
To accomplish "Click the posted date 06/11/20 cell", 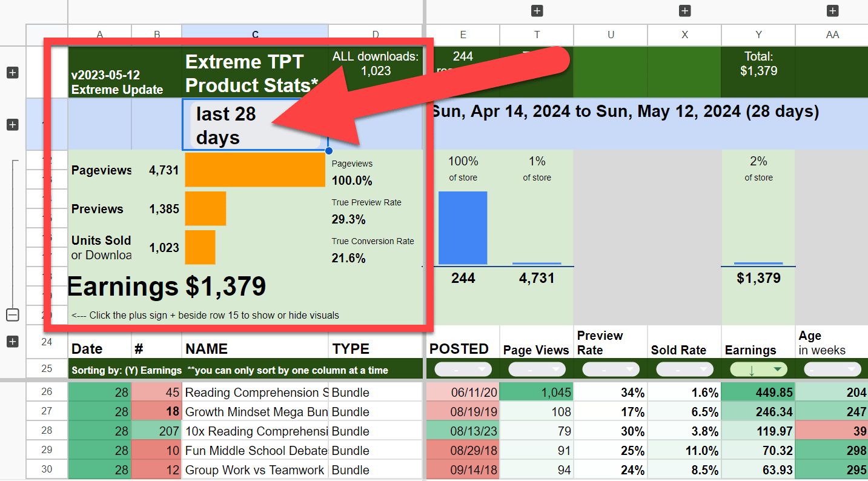I will [463, 392].
